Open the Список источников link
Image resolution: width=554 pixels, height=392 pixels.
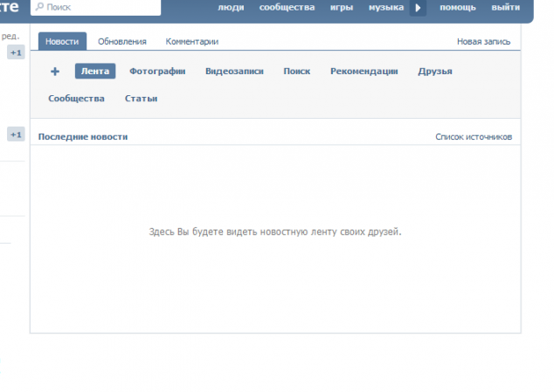pyautogui.click(x=474, y=137)
